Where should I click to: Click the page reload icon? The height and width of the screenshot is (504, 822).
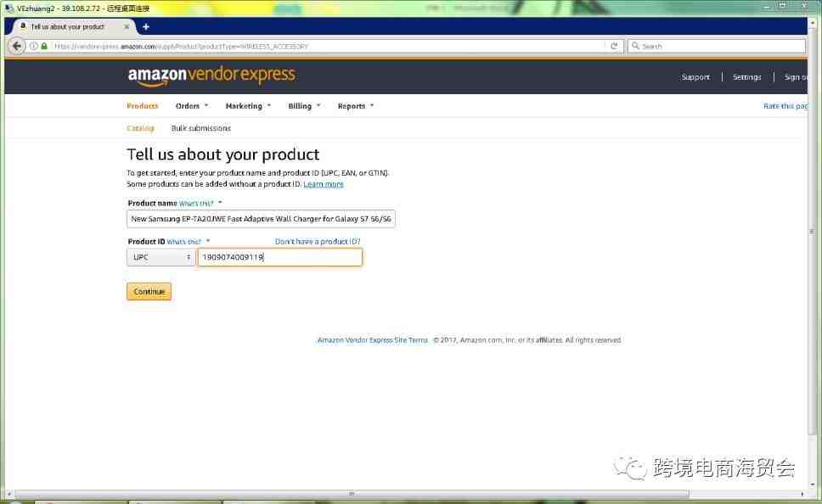coord(614,46)
